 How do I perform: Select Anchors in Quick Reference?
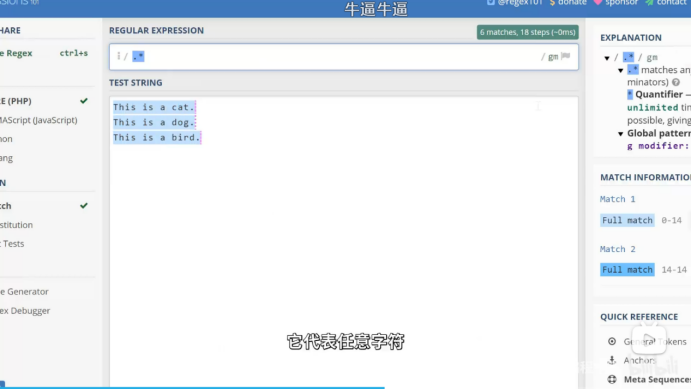coord(639,360)
